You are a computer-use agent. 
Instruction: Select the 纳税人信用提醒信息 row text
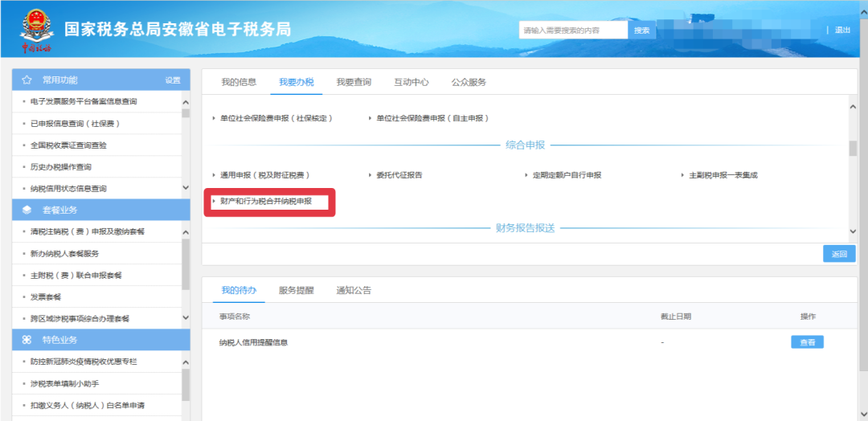pyautogui.click(x=253, y=343)
